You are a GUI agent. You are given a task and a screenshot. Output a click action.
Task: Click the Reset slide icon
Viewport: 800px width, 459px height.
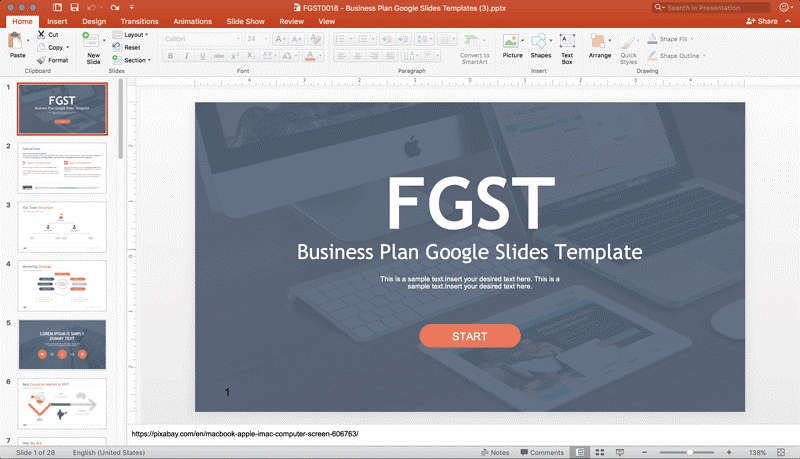click(x=117, y=47)
